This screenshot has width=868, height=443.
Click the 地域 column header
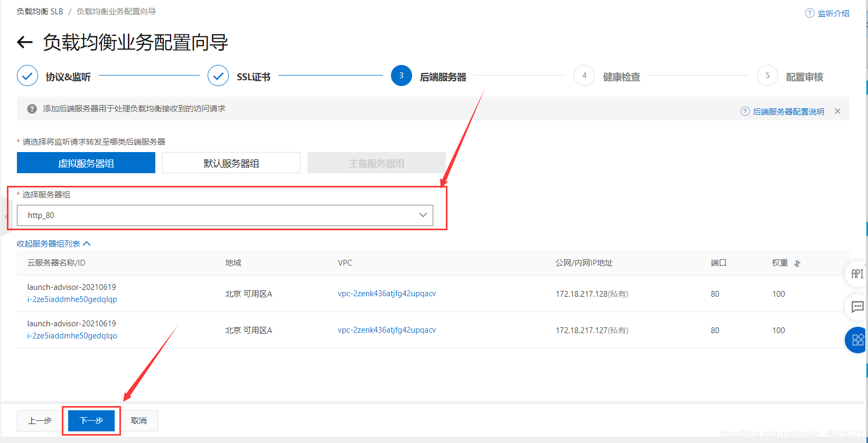click(x=233, y=263)
